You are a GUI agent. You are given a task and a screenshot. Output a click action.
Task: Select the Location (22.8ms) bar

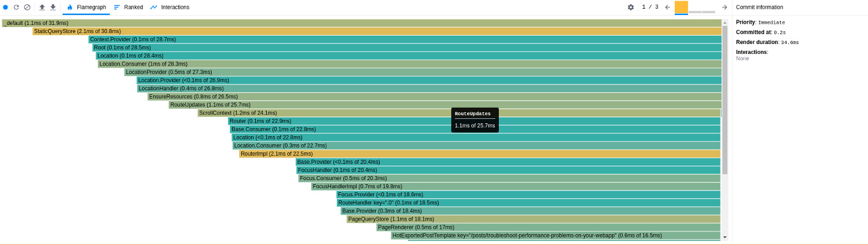point(476,137)
